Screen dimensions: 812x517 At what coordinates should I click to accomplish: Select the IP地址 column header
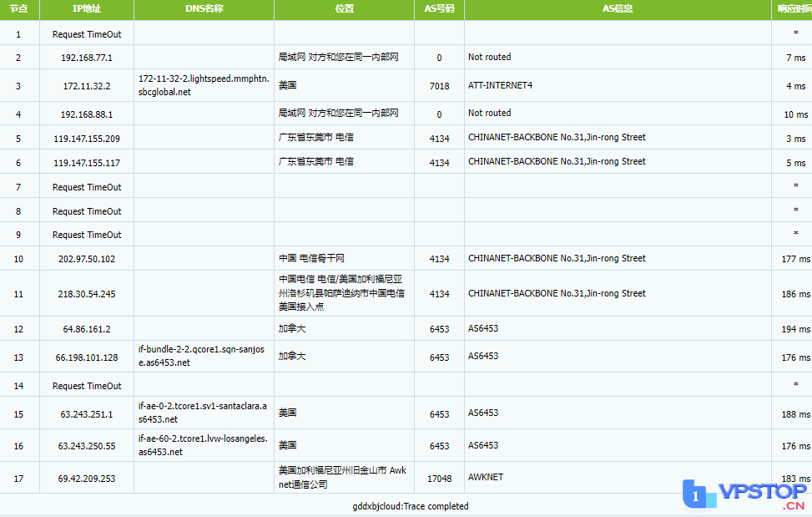pyautogui.click(x=86, y=9)
